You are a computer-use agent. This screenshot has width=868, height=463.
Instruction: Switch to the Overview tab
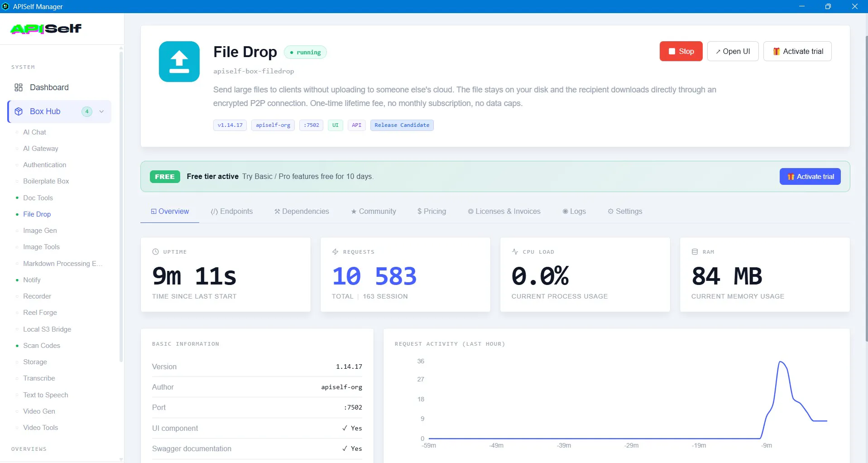point(170,212)
